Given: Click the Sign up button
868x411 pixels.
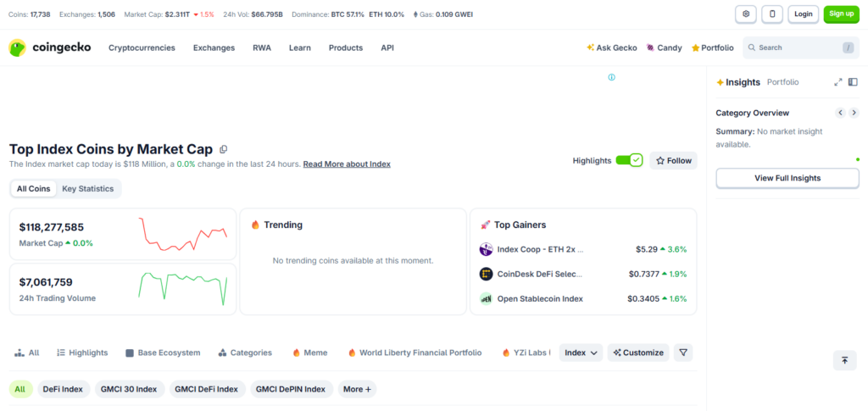Looking at the screenshot, I should pos(842,14).
